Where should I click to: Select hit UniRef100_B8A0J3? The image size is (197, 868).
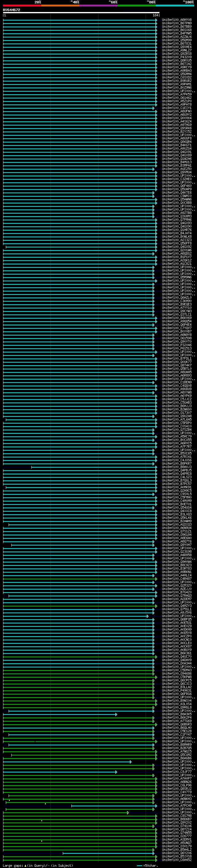point(176,467)
